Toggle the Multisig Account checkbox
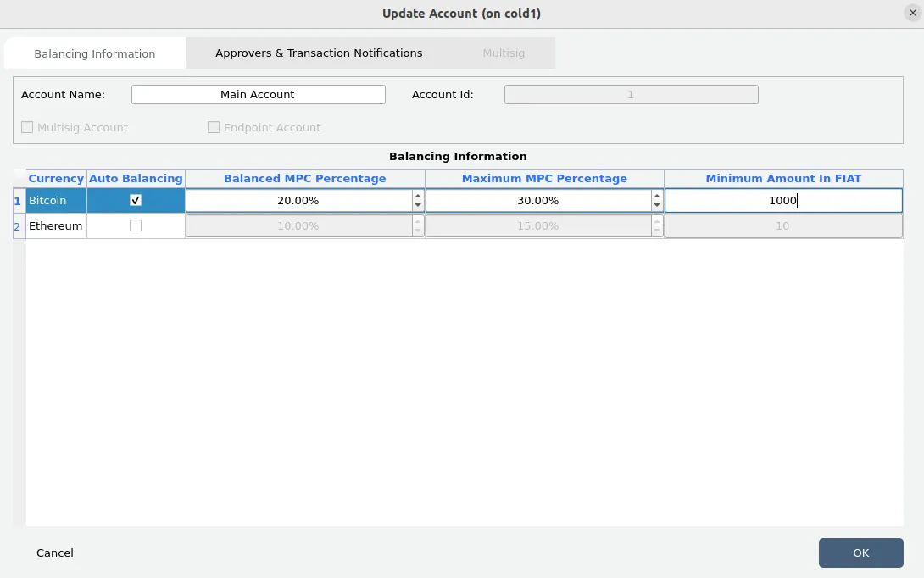924x578 pixels. [27, 127]
